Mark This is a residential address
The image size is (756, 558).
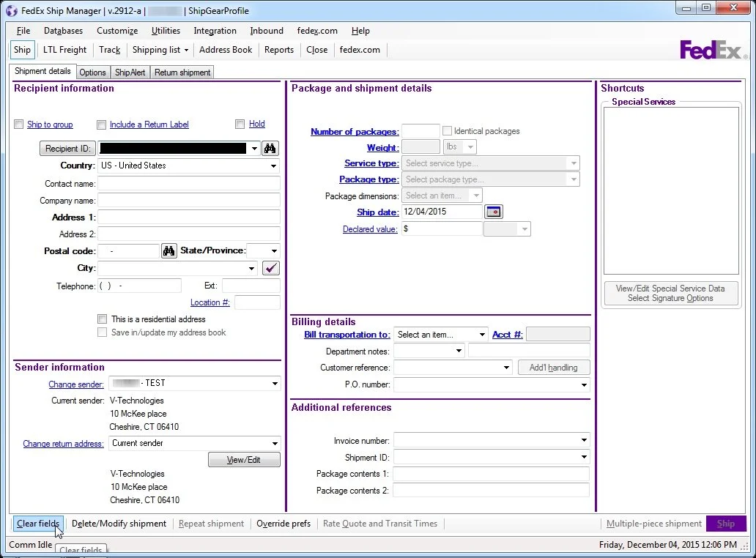(x=103, y=319)
